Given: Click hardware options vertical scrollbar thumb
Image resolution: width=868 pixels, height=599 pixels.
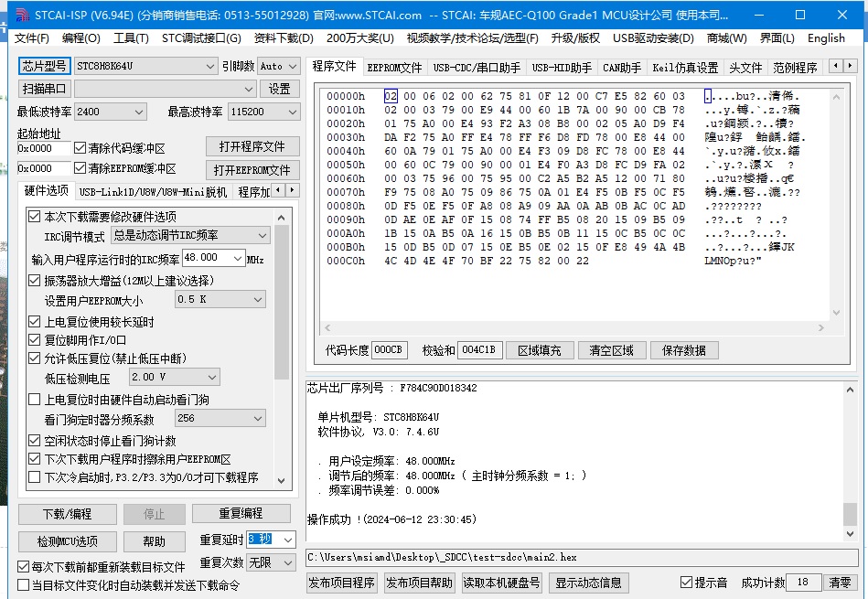Looking at the screenshot, I should (x=281, y=303).
